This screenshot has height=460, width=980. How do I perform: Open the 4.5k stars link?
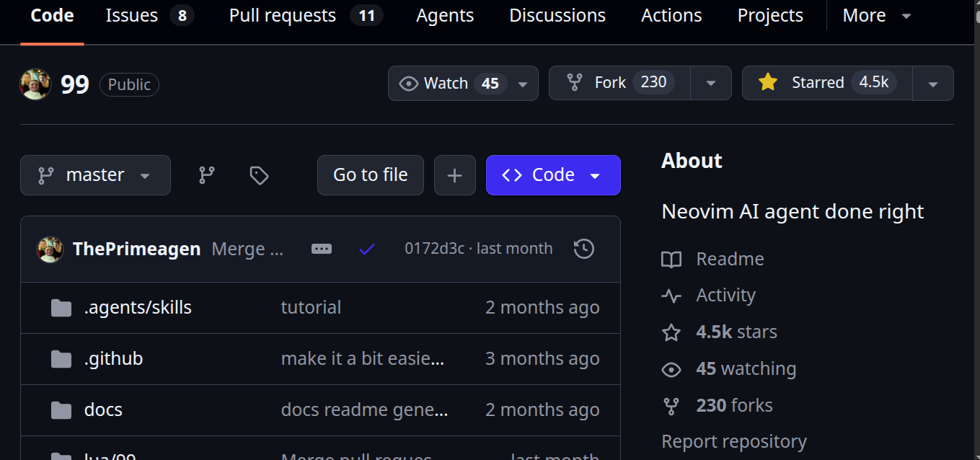point(736,332)
